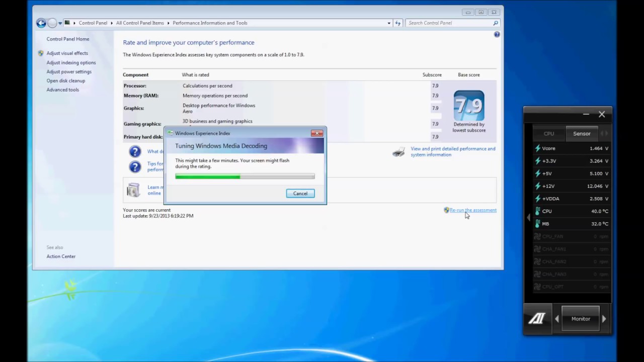Select All Control Panel Items breadcrumb

[140, 23]
